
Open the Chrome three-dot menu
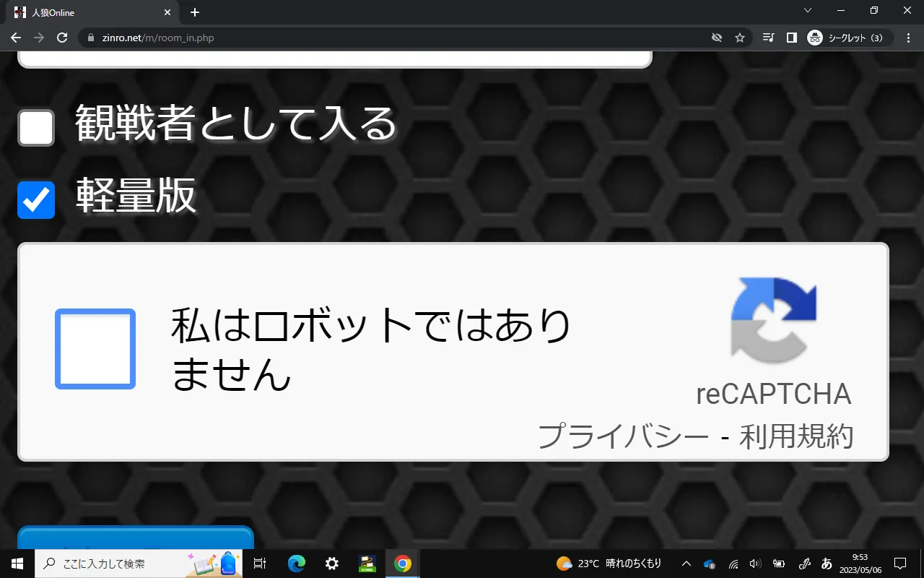[x=907, y=38]
